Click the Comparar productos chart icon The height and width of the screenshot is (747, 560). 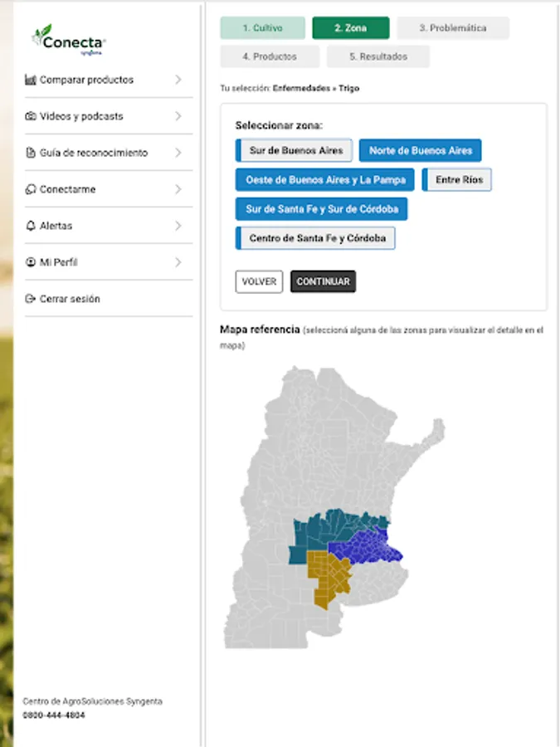pyautogui.click(x=31, y=80)
